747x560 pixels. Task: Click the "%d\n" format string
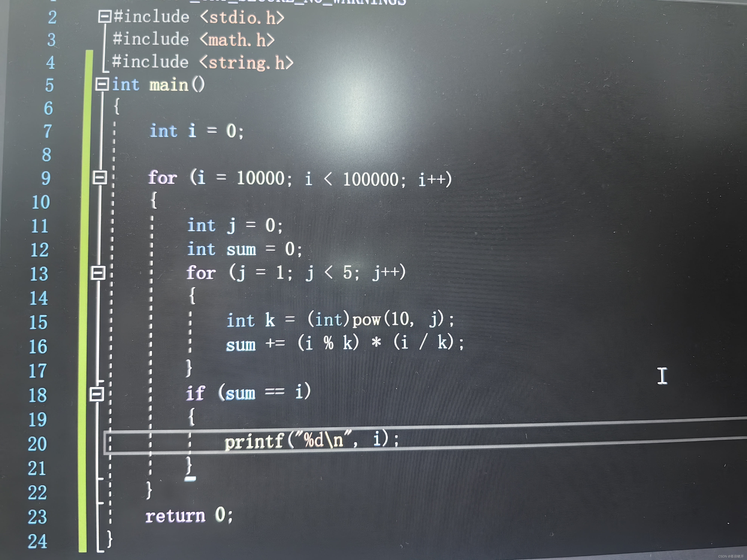[x=323, y=439]
